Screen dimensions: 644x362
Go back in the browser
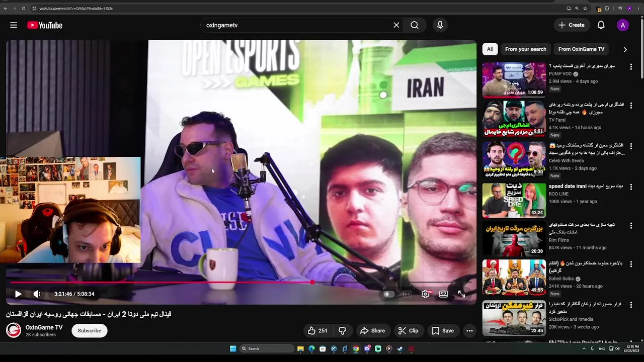(x=6, y=9)
